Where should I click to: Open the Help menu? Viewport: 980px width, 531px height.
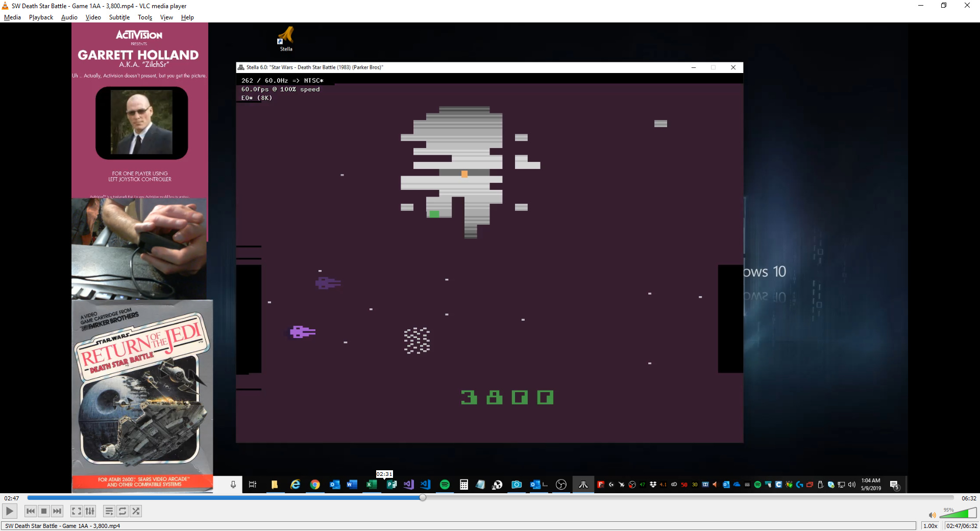pos(187,17)
